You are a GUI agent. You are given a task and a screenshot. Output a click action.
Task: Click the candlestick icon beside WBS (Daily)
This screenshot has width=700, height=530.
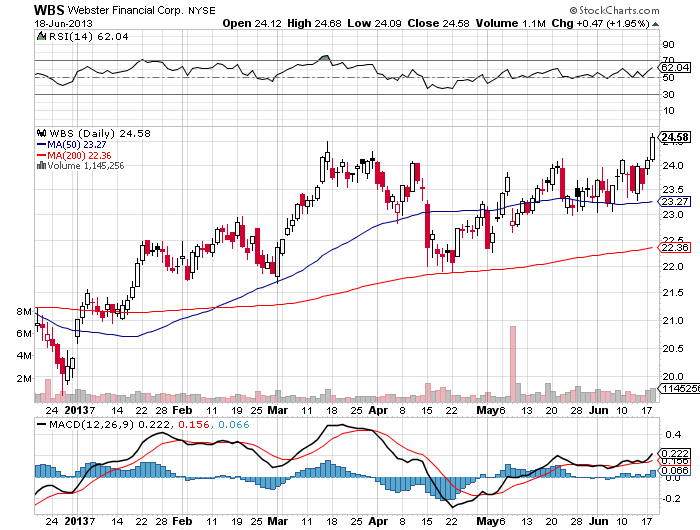[x=42, y=133]
